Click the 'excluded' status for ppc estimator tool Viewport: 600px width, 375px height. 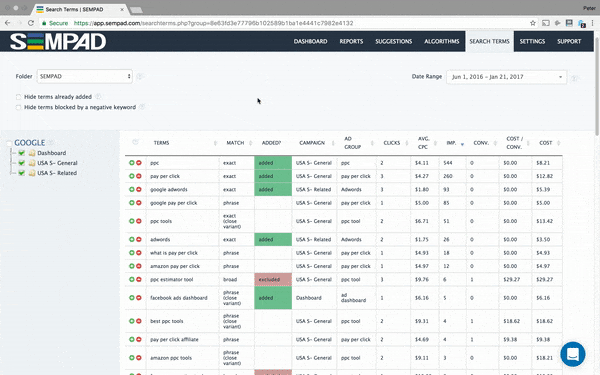[x=273, y=279]
